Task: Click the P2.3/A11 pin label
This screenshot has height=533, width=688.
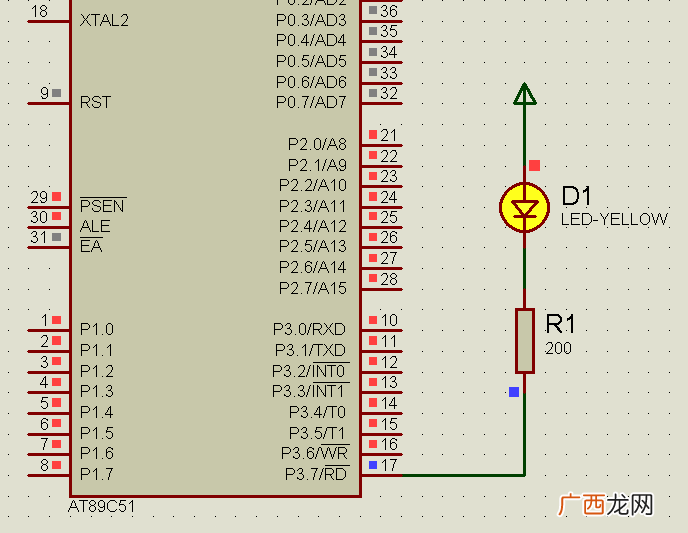Action: point(313,206)
